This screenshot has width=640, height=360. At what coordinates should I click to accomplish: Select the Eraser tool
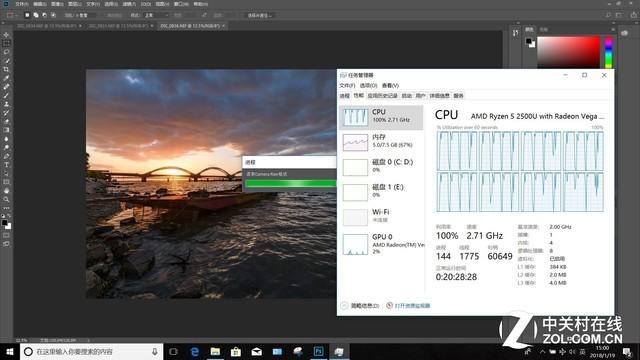(6, 121)
